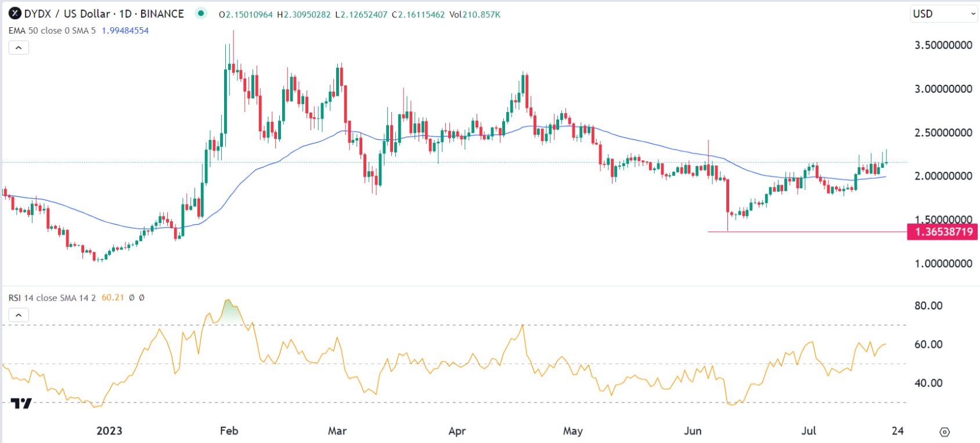Click the 3.50000000 price axis label
980x443 pixels.
(943, 45)
